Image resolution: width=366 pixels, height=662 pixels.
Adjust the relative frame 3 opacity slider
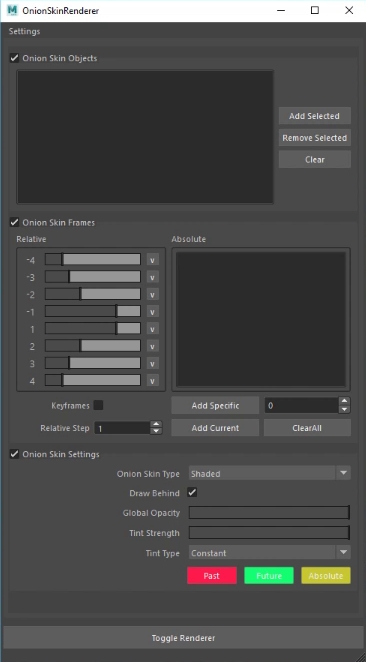(x=93, y=363)
